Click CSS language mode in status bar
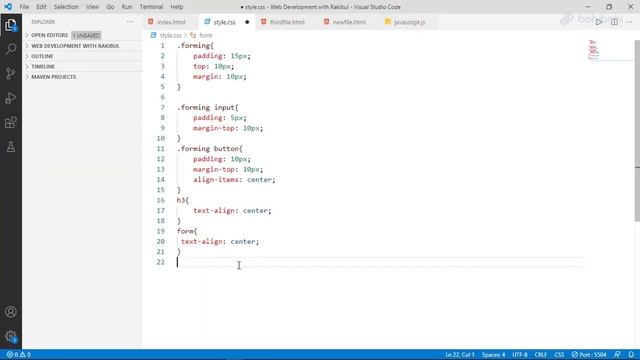Image resolution: width=640 pixels, height=360 pixels. 559,355
